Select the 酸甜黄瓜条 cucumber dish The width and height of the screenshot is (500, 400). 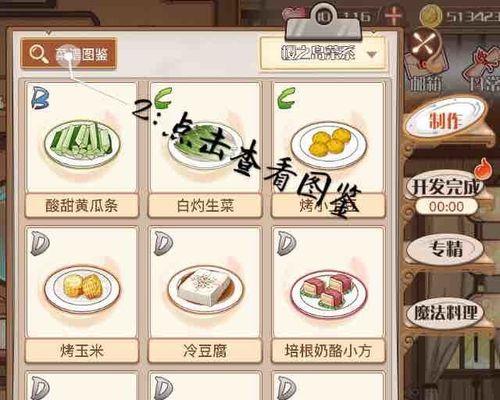coord(82,150)
